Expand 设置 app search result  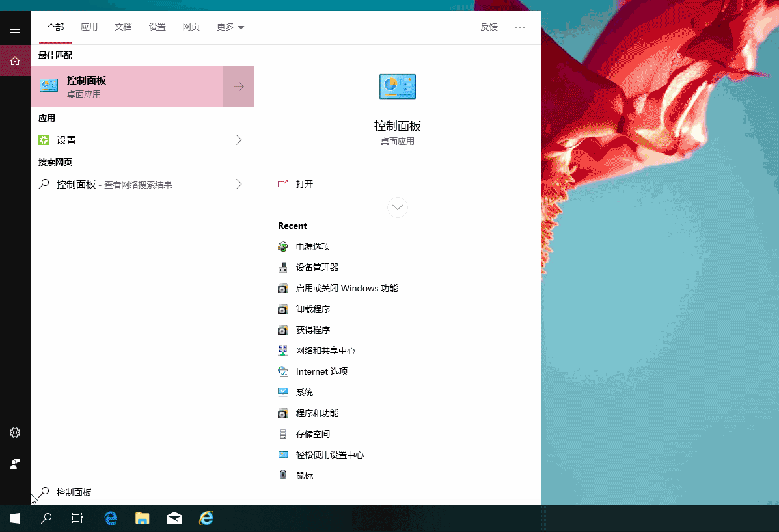238,139
